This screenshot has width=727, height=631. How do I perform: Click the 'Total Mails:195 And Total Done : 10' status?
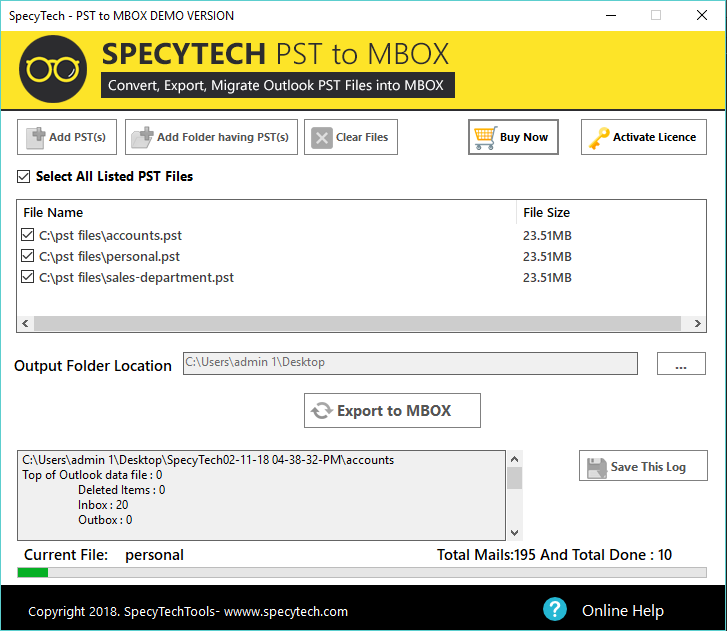coord(554,555)
